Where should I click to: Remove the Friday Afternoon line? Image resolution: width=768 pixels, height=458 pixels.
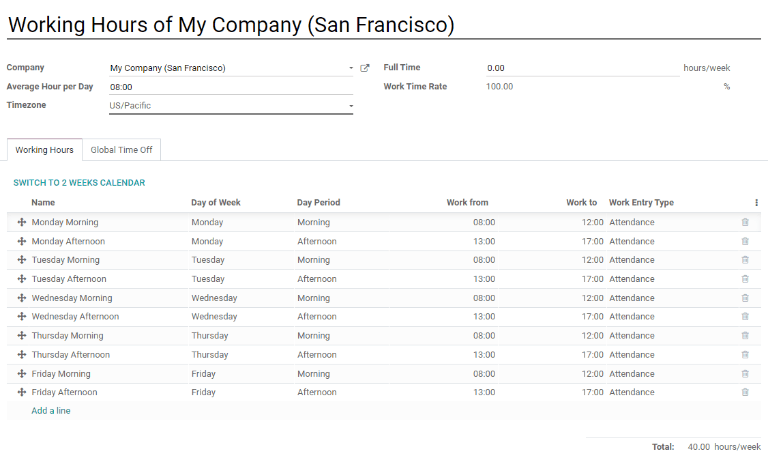pos(744,392)
